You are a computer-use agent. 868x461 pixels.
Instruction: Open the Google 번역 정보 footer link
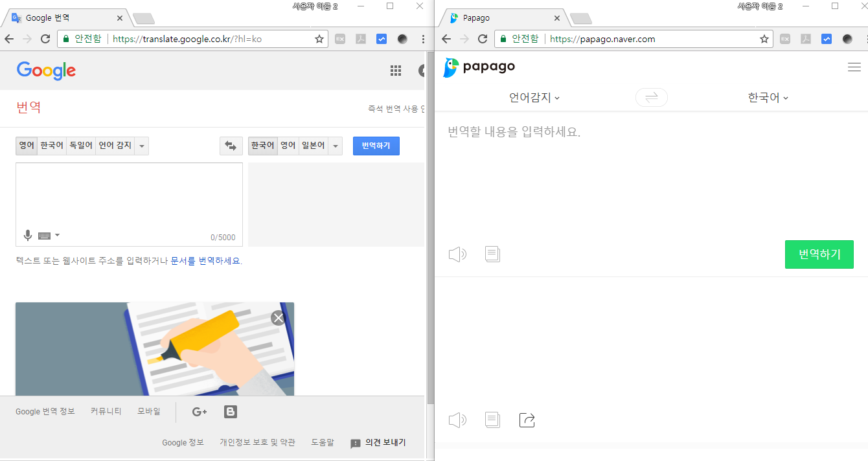pos(45,412)
